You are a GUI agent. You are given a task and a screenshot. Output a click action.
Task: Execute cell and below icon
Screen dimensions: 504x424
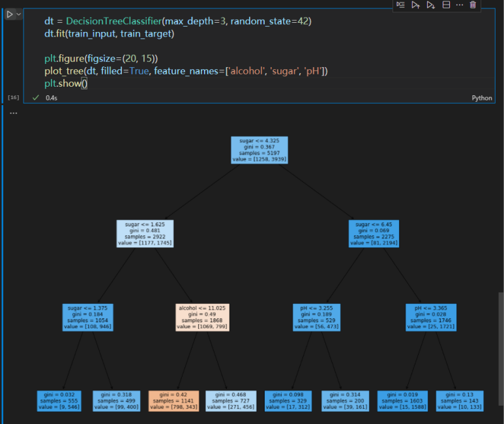point(431,5)
